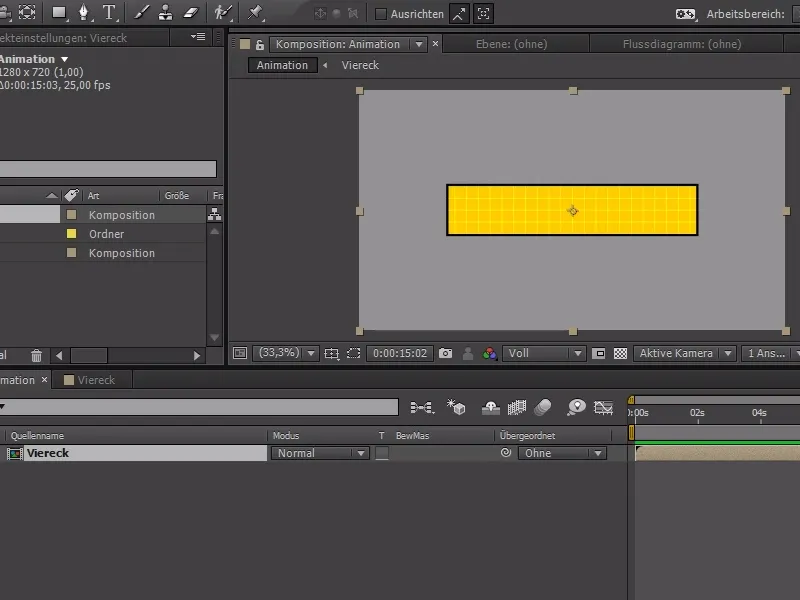
Task: Sort the project list by Größe column
Action: [x=177, y=195]
